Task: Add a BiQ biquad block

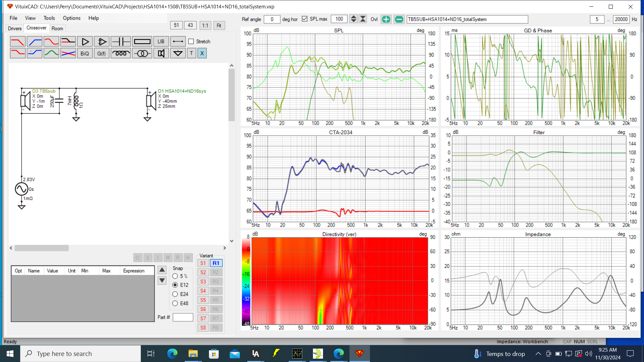Action: tap(85, 53)
